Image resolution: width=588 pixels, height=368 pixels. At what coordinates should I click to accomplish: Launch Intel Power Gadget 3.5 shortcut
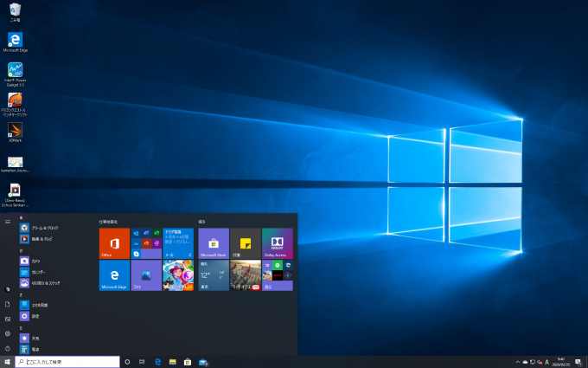click(15, 74)
